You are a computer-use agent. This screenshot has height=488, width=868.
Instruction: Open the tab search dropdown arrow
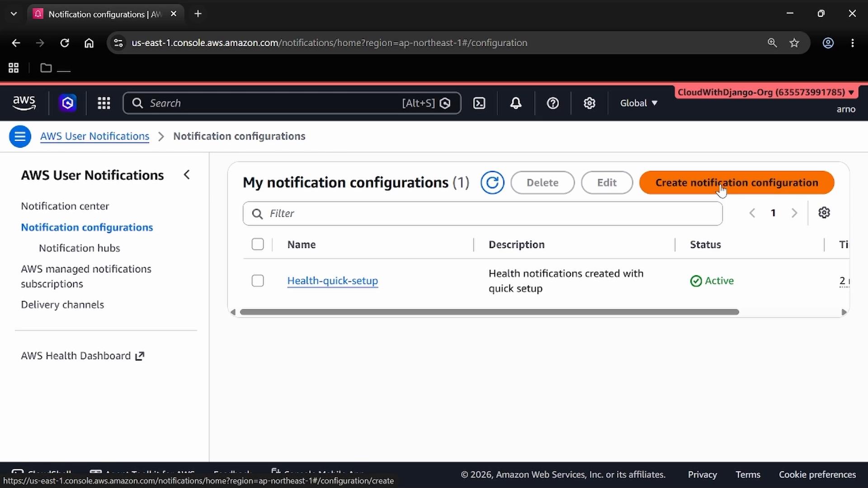(x=14, y=14)
